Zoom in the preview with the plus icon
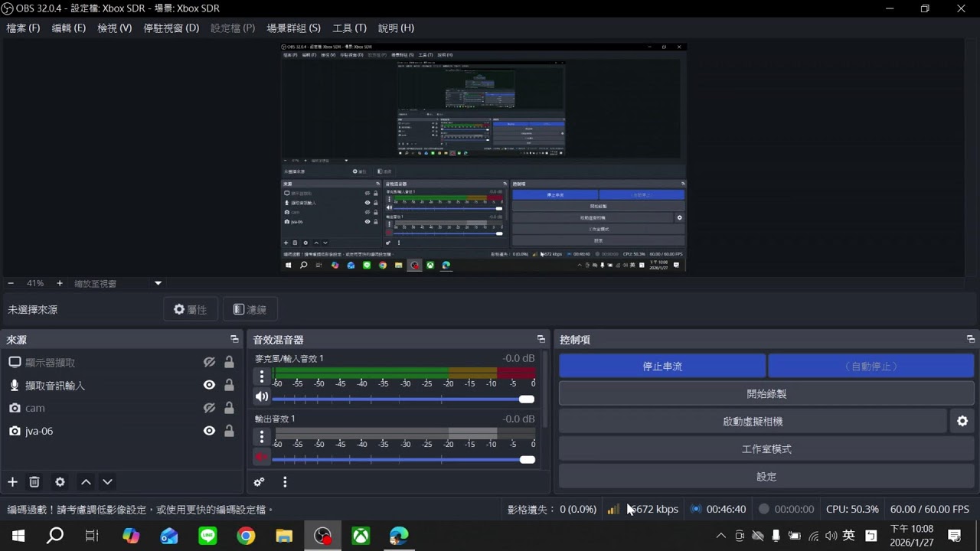The image size is (980, 551). click(x=60, y=283)
